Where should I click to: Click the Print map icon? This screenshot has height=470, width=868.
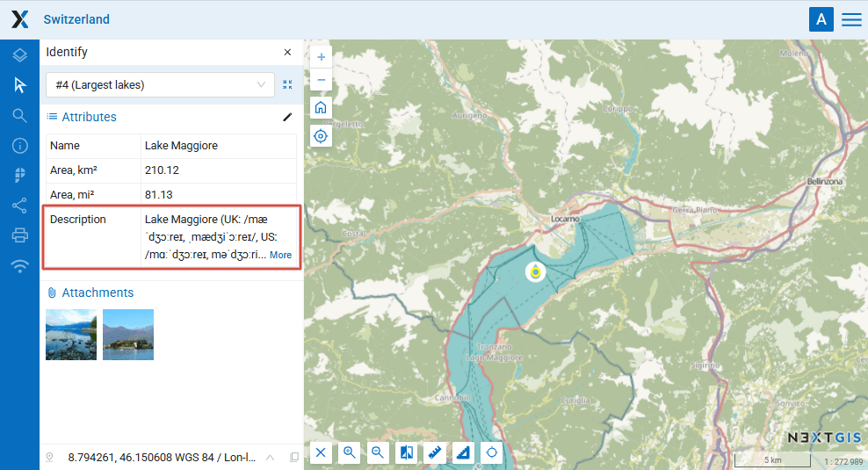(19, 235)
